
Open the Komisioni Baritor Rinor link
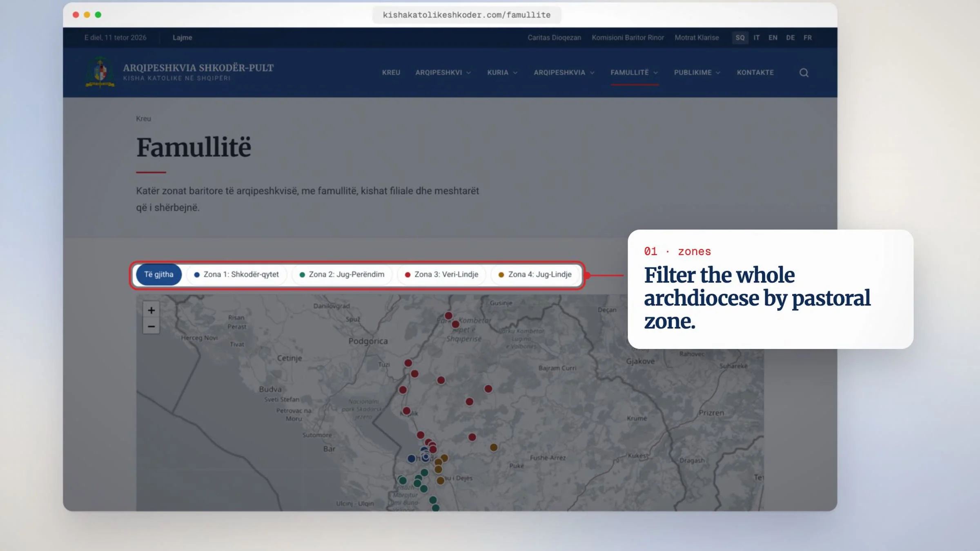(x=628, y=38)
